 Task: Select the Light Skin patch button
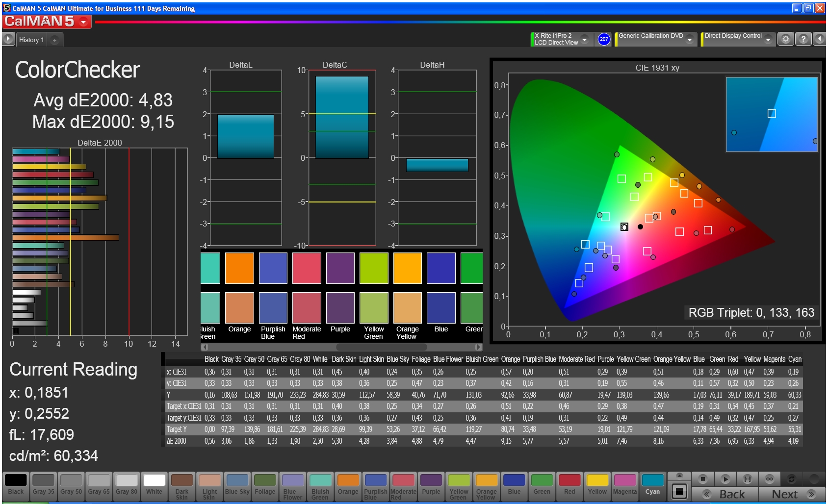[x=209, y=486]
